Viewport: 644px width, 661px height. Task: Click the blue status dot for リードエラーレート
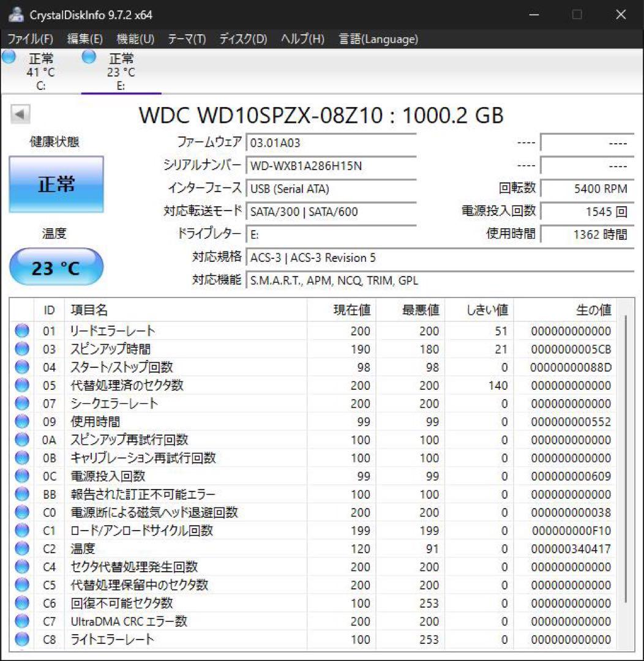pyautogui.click(x=21, y=331)
